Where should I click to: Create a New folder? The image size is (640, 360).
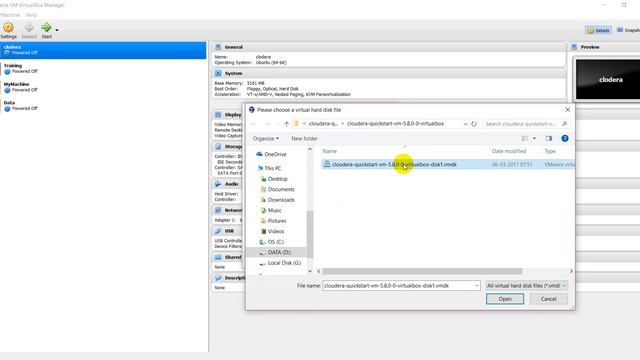[304, 139]
